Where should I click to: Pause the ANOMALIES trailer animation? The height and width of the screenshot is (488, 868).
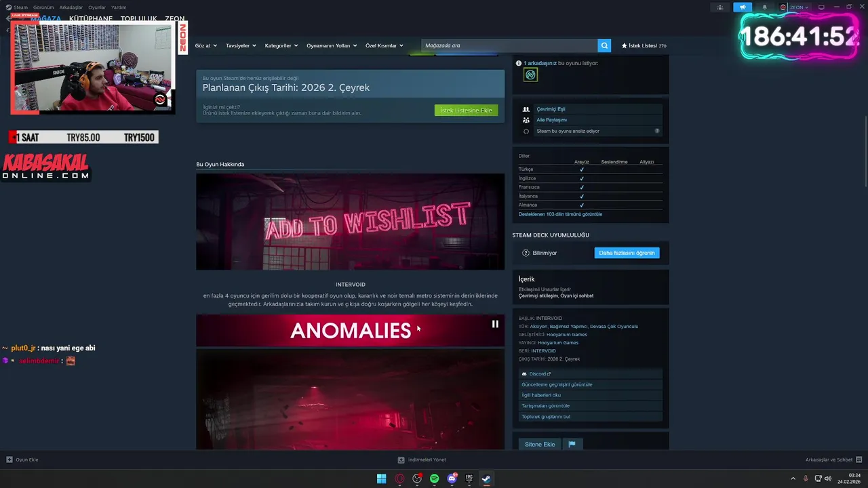click(495, 324)
